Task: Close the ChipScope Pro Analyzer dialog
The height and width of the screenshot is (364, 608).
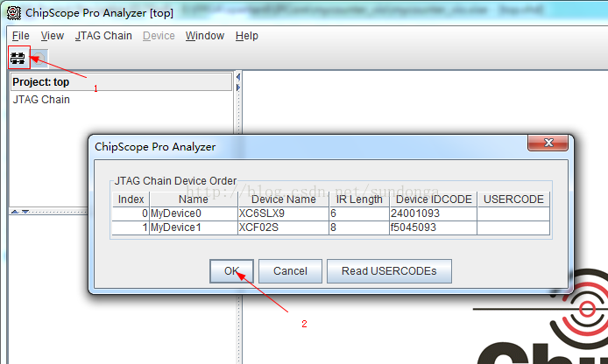Action: (548, 143)
